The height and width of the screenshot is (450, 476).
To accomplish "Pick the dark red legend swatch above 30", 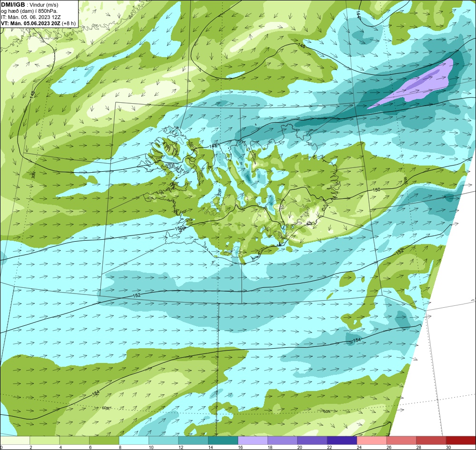I will pyautogui.click(x=461, y=440).
